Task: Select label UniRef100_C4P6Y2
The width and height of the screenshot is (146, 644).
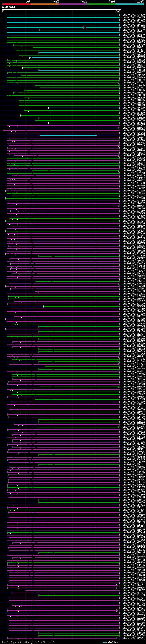Action: tap(134, 75)
